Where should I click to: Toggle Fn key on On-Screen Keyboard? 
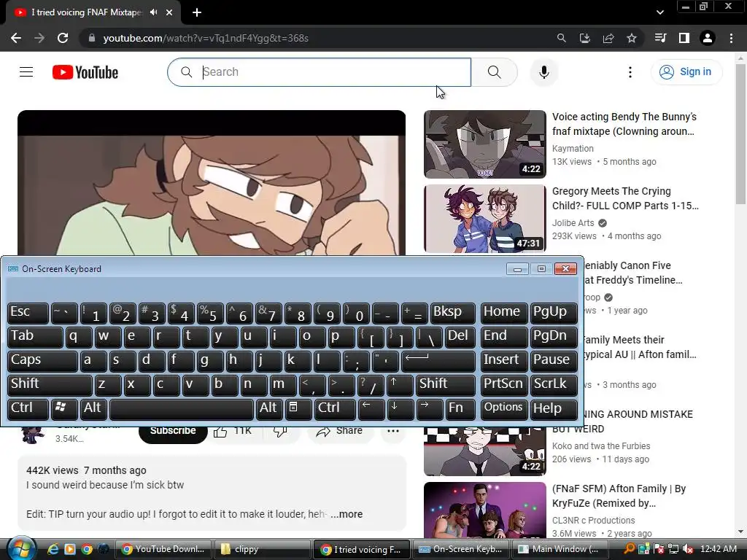pos(460,410)
